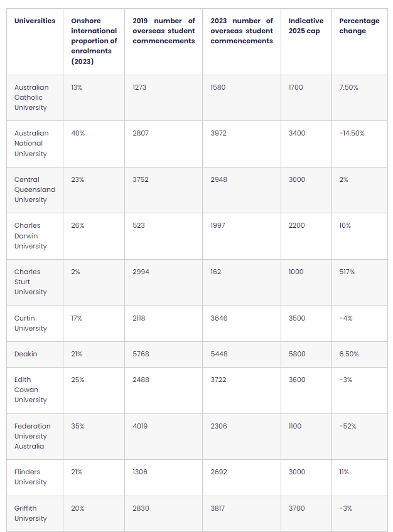Image resolution: width=393 pixels, height=532 pixels.
Task: Click the Griffith University name cell
Action: (x=31, y=513)
